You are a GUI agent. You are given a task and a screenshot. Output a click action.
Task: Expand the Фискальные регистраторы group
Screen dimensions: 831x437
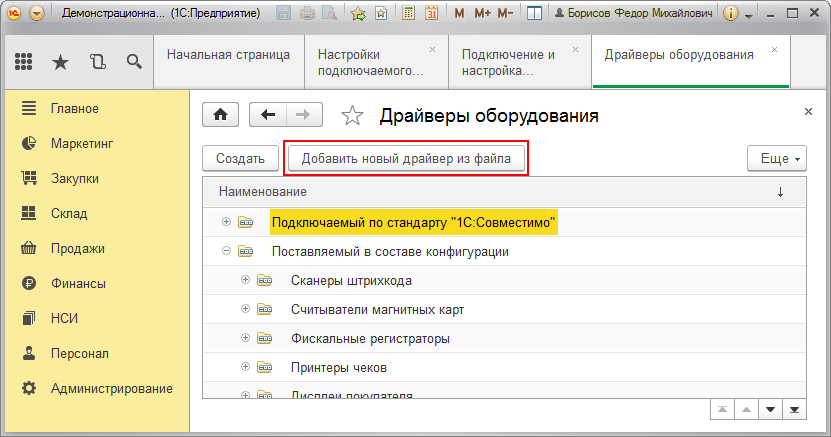coord(245,338)
